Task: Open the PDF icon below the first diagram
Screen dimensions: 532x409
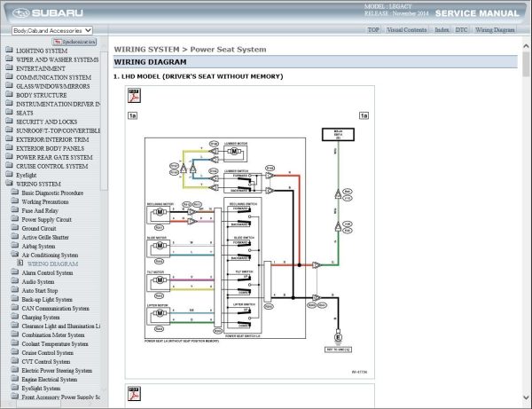Action: tap(134, 393)
